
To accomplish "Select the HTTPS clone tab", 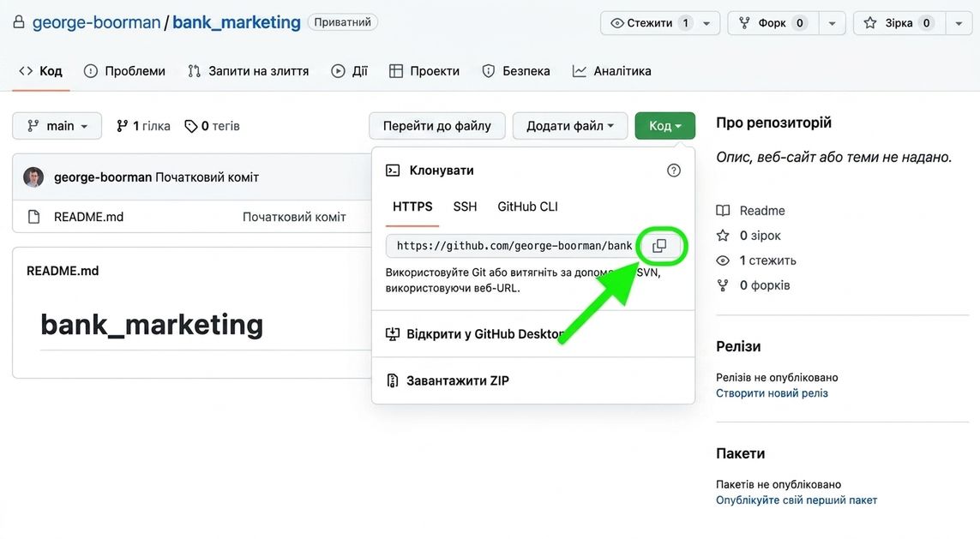I will click(x=412, y=207).
